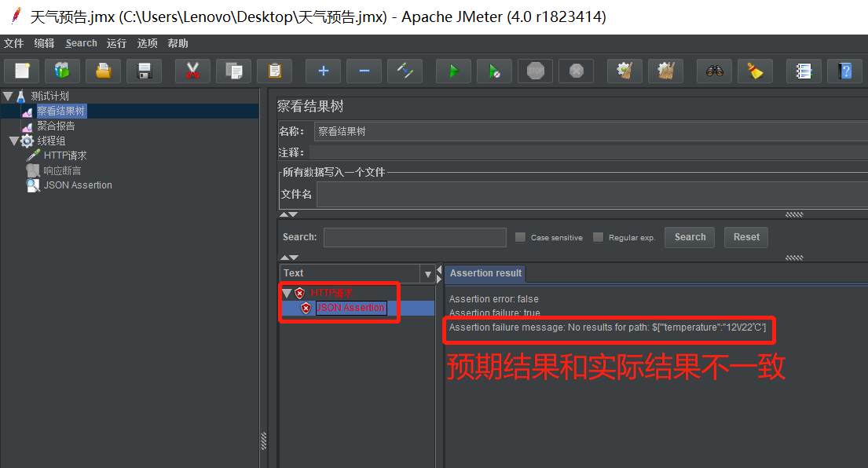Open the 运行 menu
This screenshot has width=868, height=468.
pyautogui.click(x=117, y=43)
